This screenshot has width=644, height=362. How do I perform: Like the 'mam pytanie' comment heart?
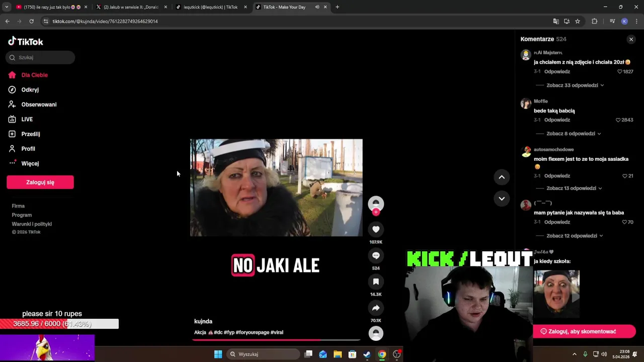coord(624,222)
